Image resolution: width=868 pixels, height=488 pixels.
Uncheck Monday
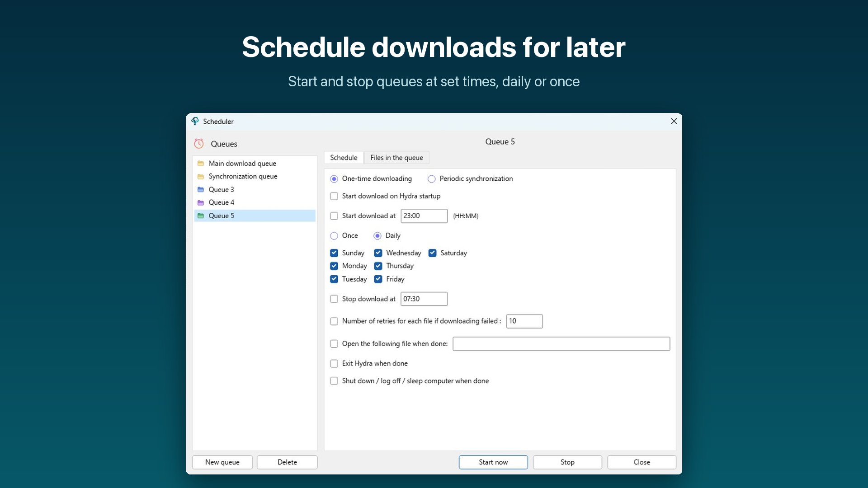coord(334,266)
